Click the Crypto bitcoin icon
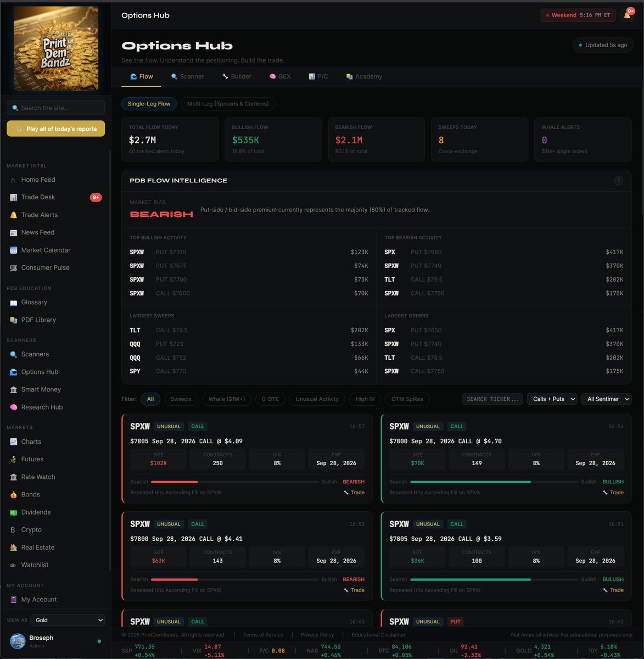644x659 pixels. (x=13, y=529)
